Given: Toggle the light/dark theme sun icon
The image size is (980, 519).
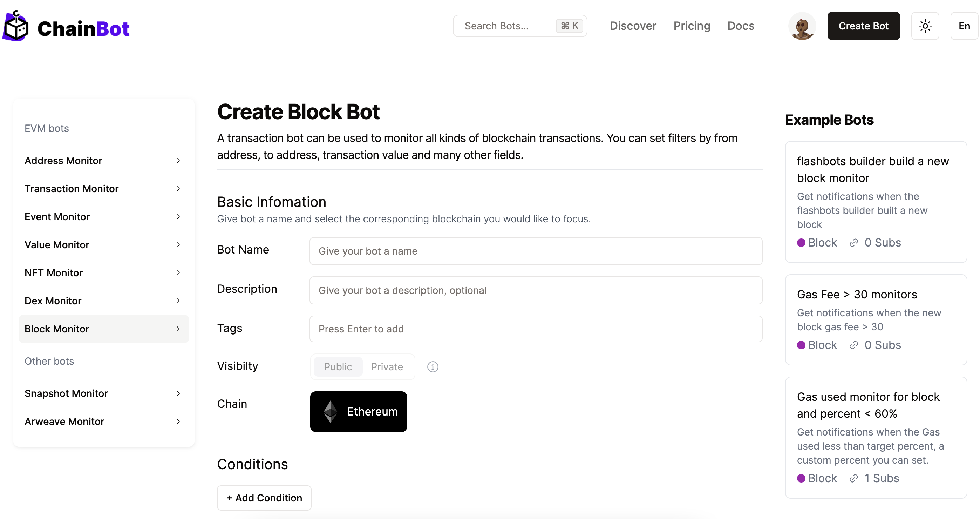Looking at the screenshot, I should tap(925, 26).
